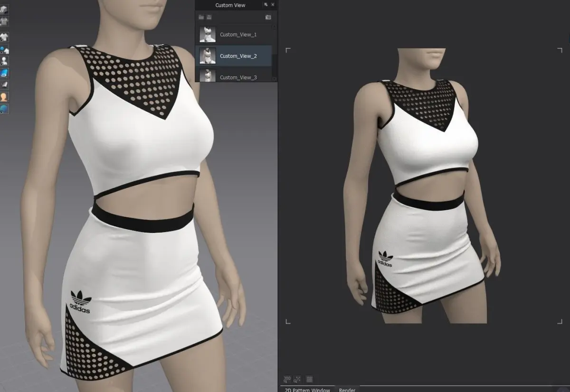570x392 pixels.
Task: Click the Custom View scrollbar up arrow
Action: [x=275, y=27]
